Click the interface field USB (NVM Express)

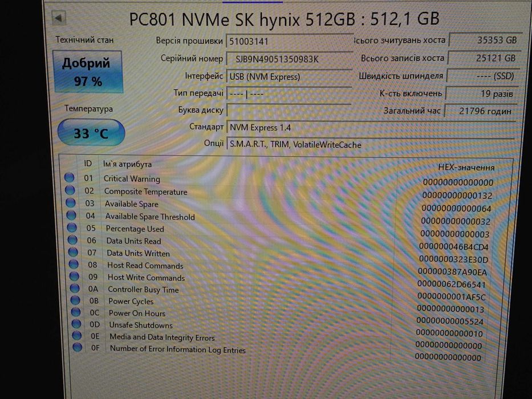point(290,76)
